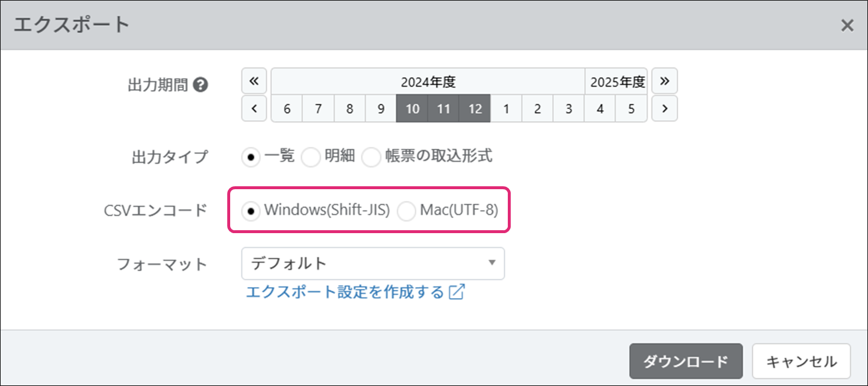Go to previous month with single-left arrow
This screenshot has height=386, width=868.
tap(254, 109)
